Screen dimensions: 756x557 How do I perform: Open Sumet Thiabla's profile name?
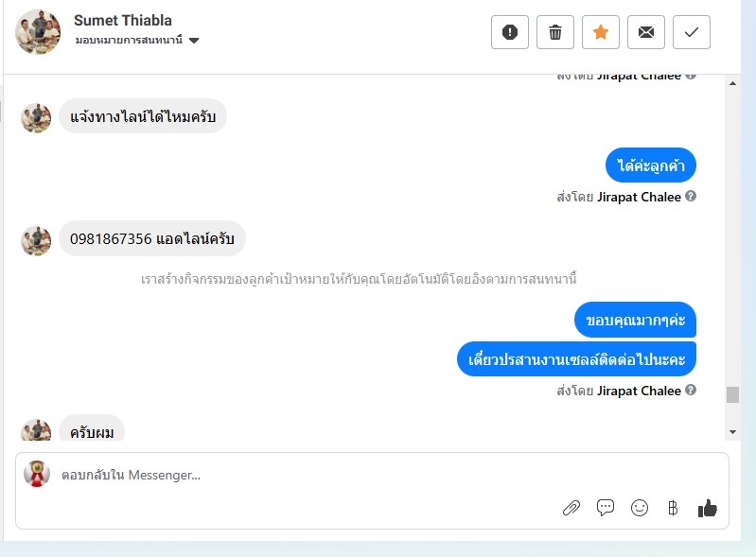[123, 20]
